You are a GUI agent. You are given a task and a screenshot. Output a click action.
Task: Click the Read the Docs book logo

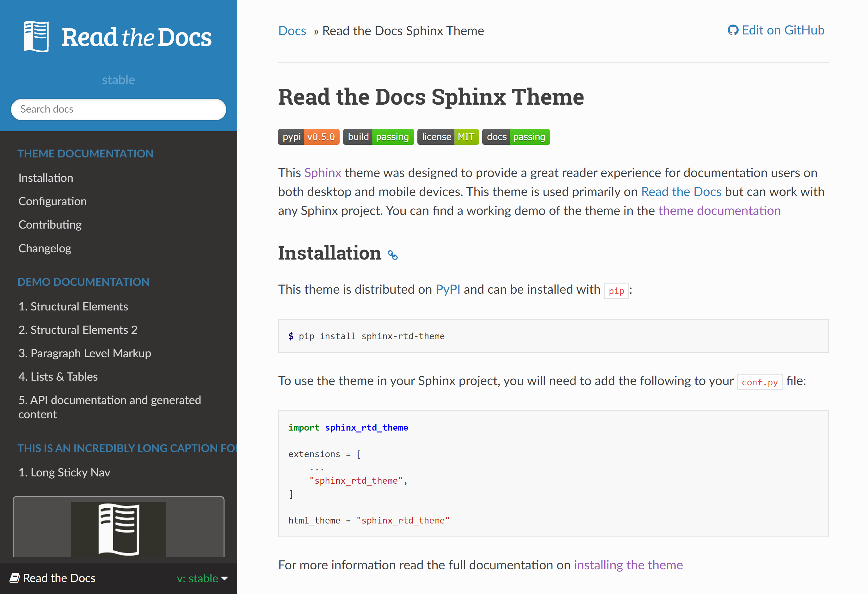pyautogui.click(x=36, y=37)
